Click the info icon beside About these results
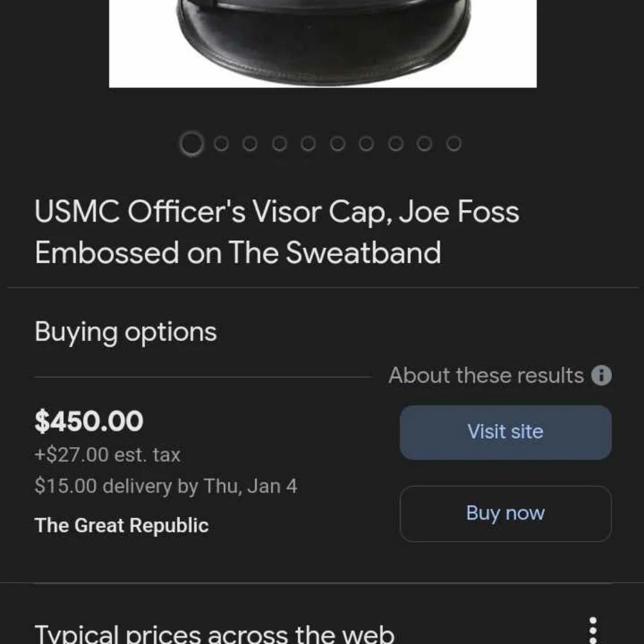 pyautogui.click(x=601, y=375)
